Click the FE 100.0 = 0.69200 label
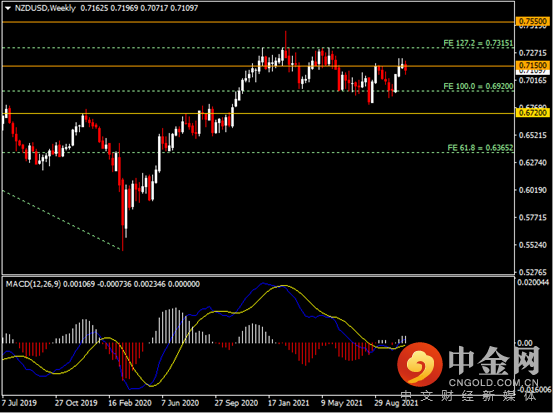 point(478,86)
